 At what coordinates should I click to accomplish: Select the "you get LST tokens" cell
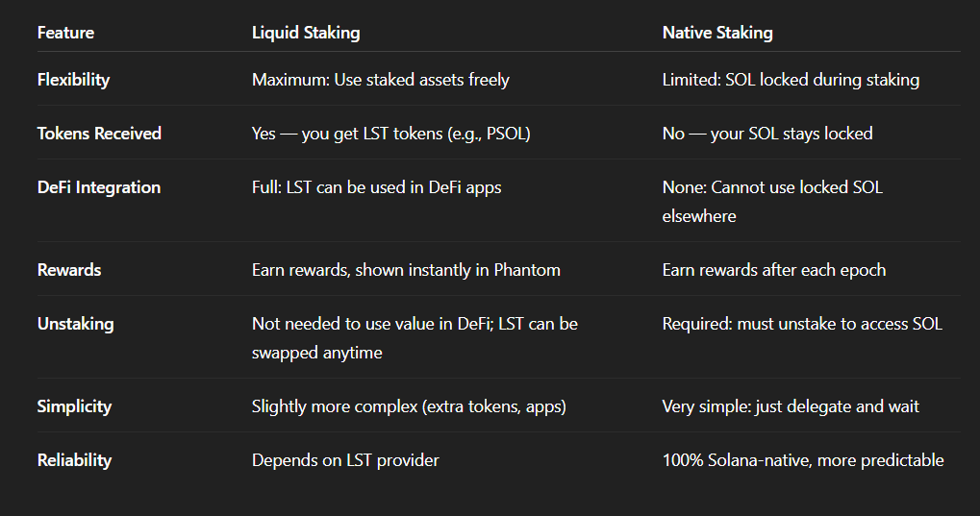point(390,134)
